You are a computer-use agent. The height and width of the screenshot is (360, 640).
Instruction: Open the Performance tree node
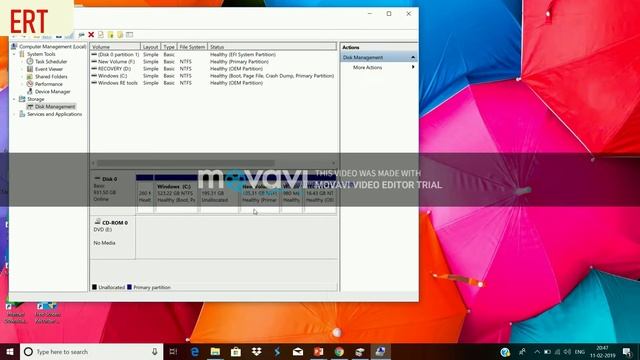tap(49, 84)
